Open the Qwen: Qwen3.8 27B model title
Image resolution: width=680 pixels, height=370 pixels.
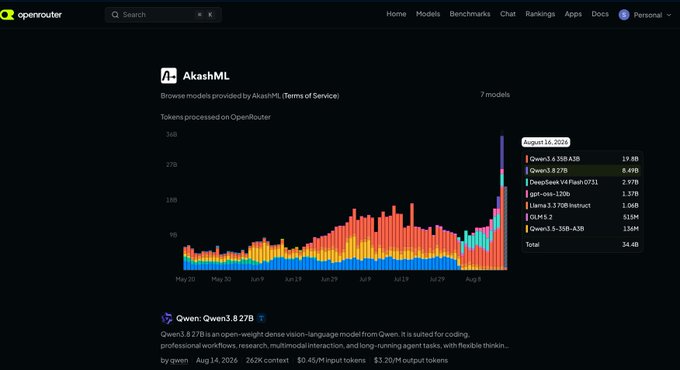(x=215, y=318)
